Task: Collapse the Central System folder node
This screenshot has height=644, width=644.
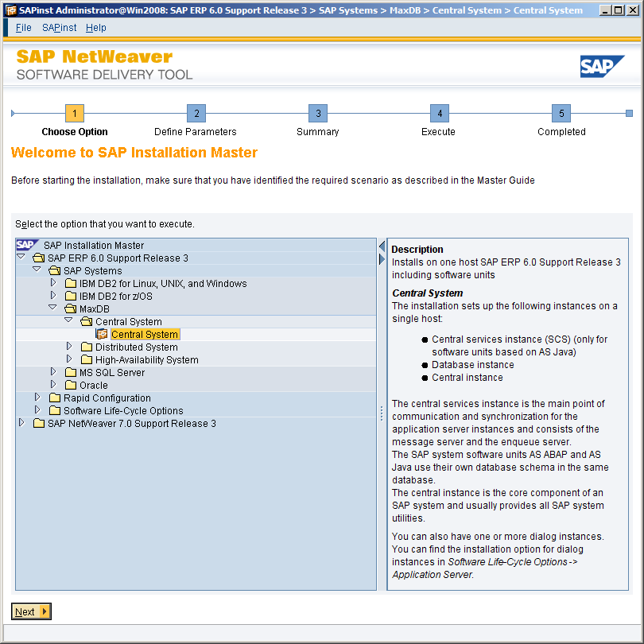Action: click(68, 320)
